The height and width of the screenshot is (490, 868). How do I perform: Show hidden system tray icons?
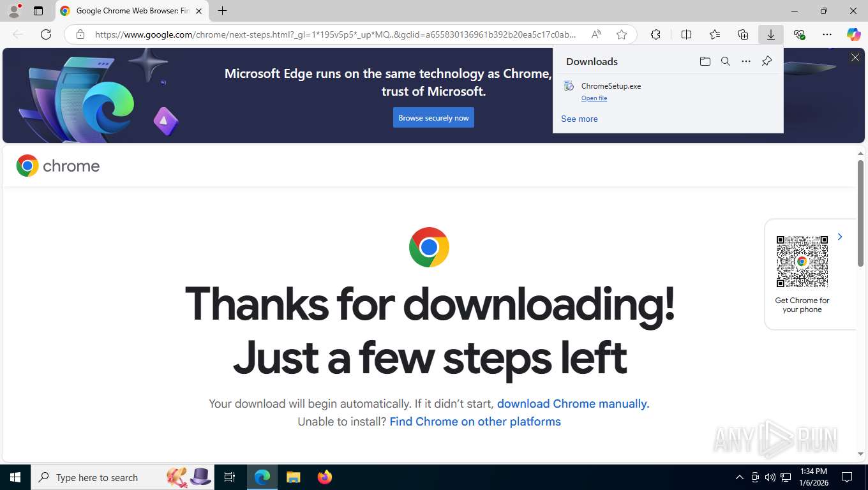pyautogui.click(x=740, y=477)
